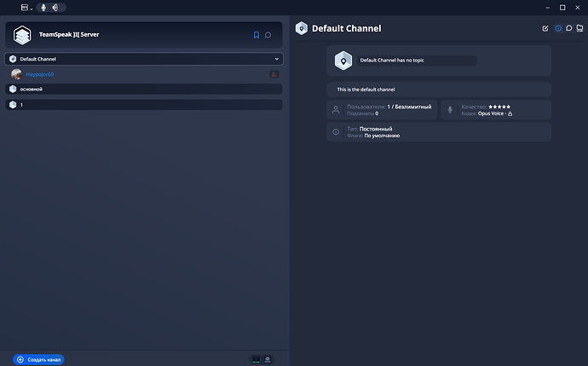The height and width of the screenshot is (366, 588).
Task: Select the channel named основной
Action: point(144,89)
